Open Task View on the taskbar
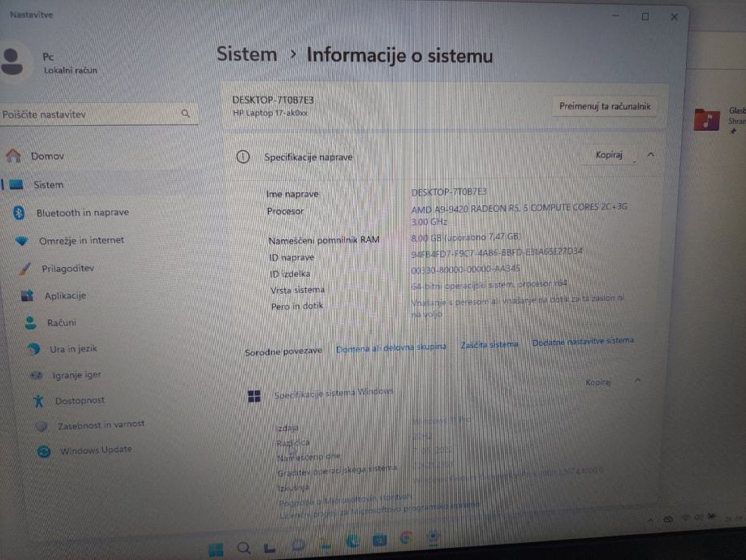 (270, 548)
